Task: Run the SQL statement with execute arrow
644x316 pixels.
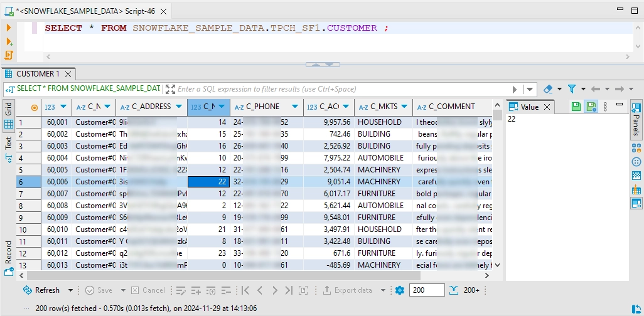Action: [9, 28]
